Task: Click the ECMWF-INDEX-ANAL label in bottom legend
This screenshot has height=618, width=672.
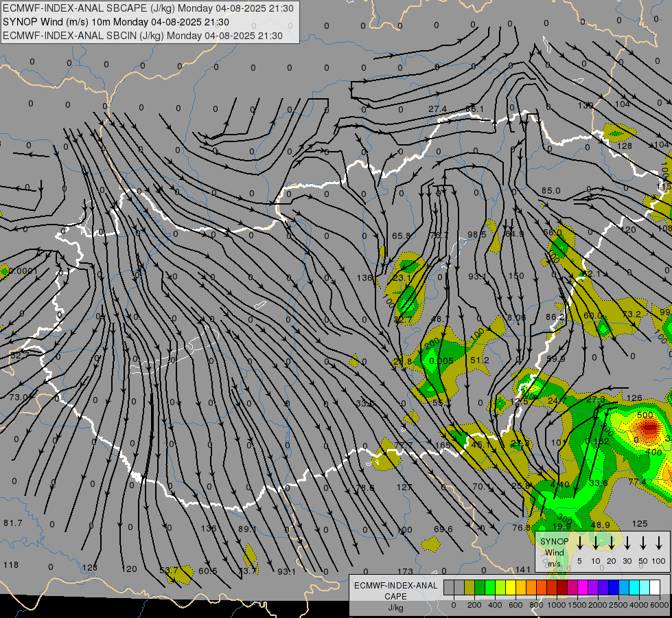Action: 395,586
